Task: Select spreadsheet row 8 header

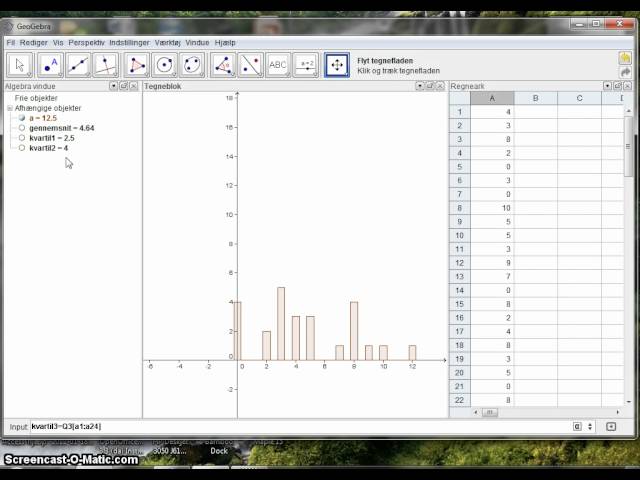Action: (x=460, y=208)
